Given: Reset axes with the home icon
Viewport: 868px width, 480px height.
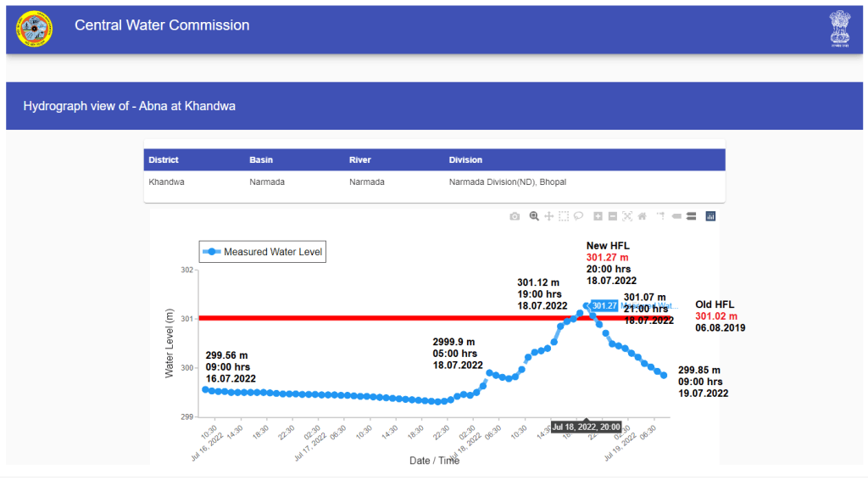Looking at the screenshot, I should pos(642,216).
